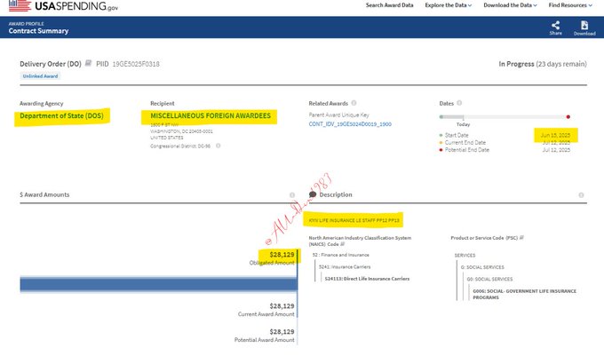Click the dates progress timeline bar
The height and width of the screenshot is (364, 604).
pyautogui.click(x=504, y=116)
